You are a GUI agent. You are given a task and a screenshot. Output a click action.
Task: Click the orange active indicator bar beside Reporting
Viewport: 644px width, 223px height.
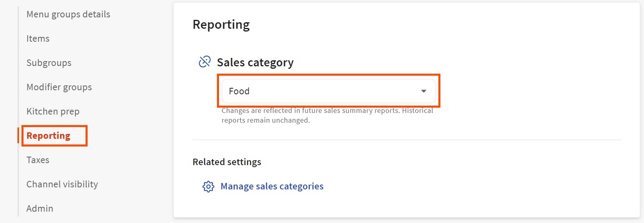[x=18, y=136]
